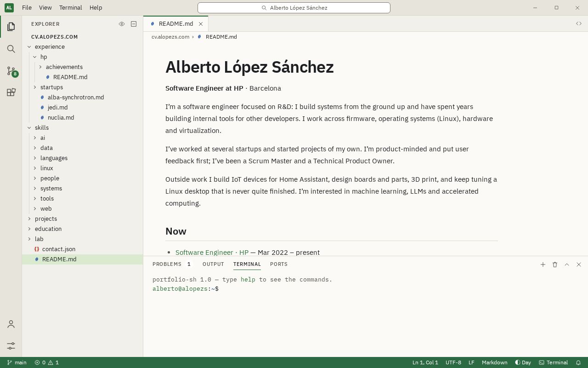The image size is (588, 368).
Task: Show source code view of README.md
Action: click(579, 23)
